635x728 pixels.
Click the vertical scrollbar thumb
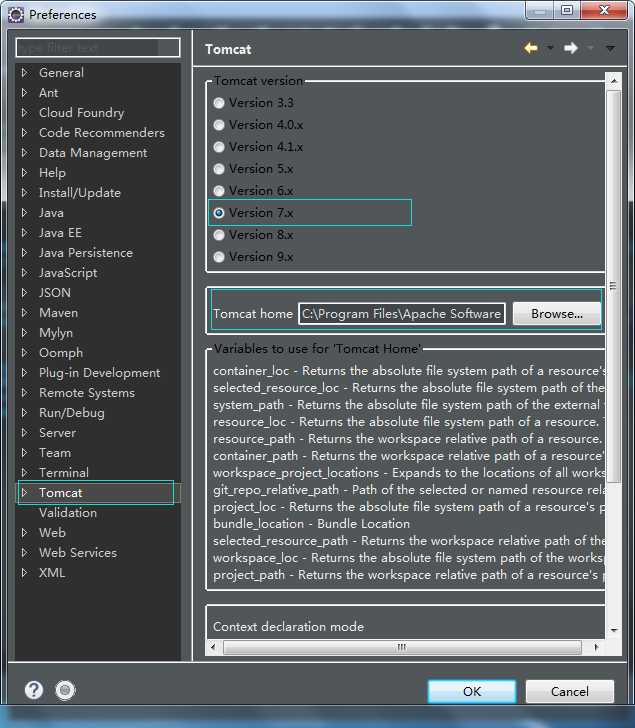(x=614, y=286)
